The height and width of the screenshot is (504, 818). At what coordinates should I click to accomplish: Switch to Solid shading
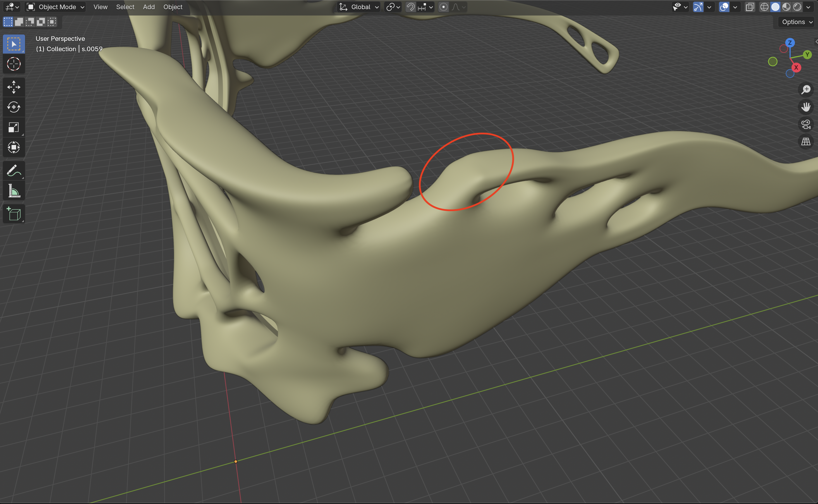pyautogui.click(x=775, y=7)
